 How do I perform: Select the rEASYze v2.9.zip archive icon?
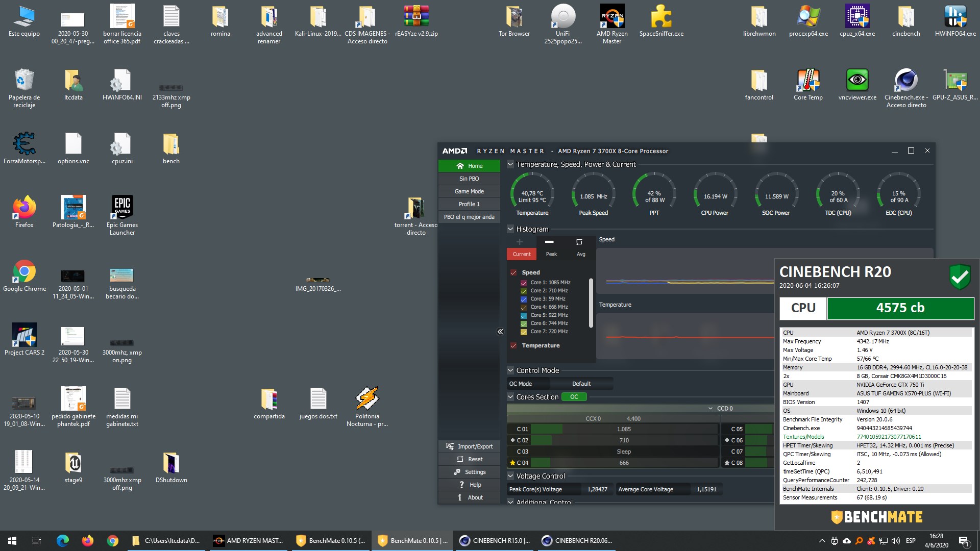pyautogui.click(x=416, y=22)
